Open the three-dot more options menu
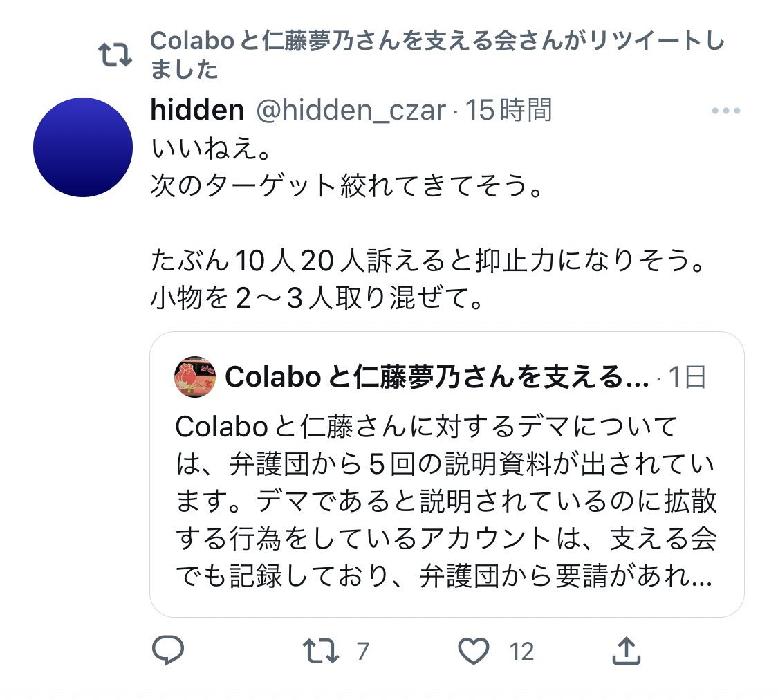 pos(725,111)
